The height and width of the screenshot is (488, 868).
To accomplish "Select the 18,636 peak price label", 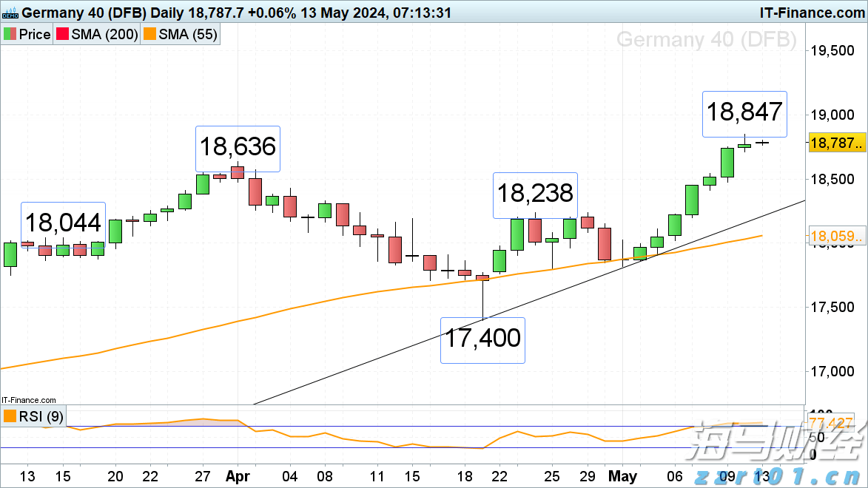I will (238, 146).
